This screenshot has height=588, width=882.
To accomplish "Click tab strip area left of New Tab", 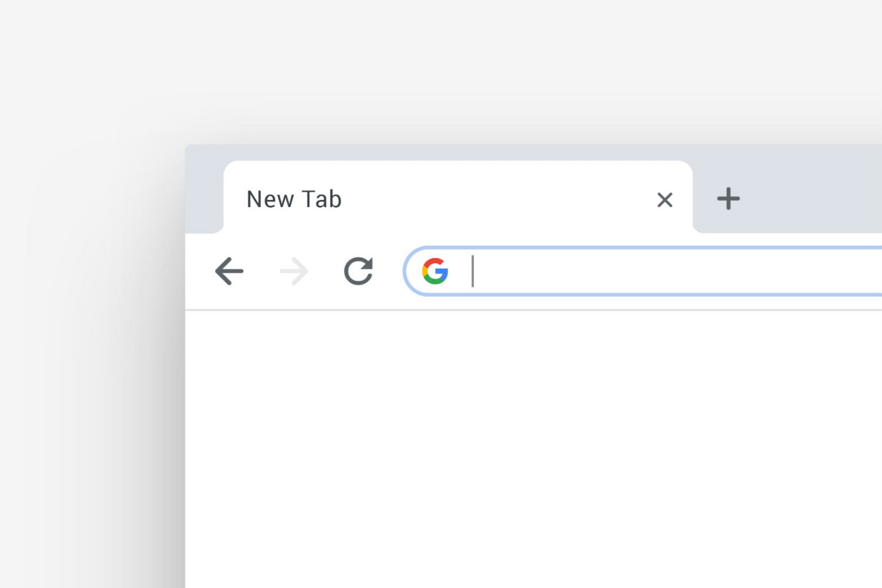I will 203,194.
